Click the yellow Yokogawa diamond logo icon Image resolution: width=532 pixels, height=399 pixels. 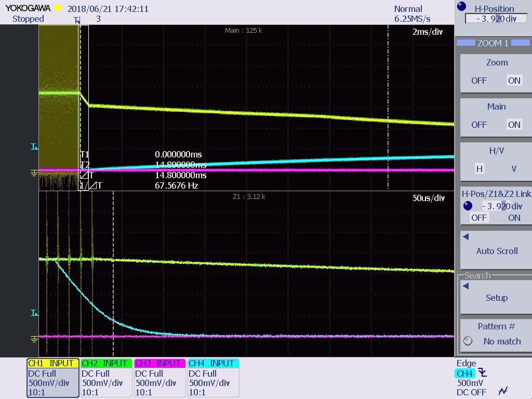pos(58,8)
